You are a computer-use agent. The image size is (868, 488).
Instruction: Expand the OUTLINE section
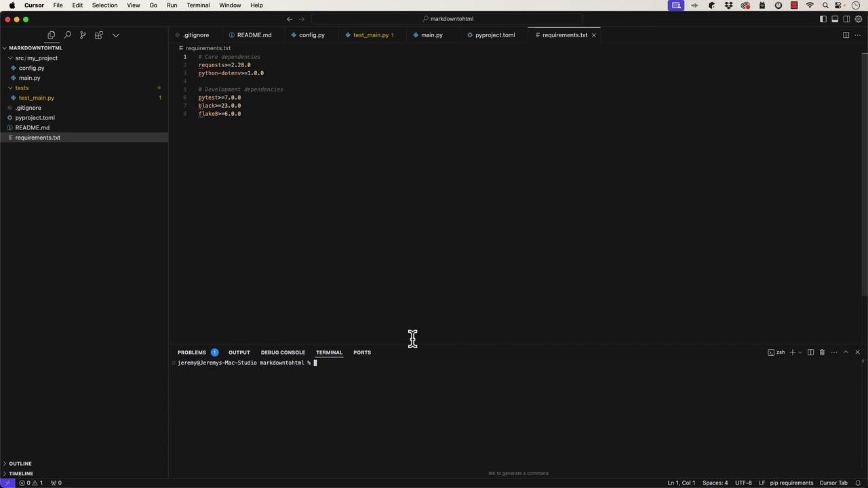click(x=20, y=464)
